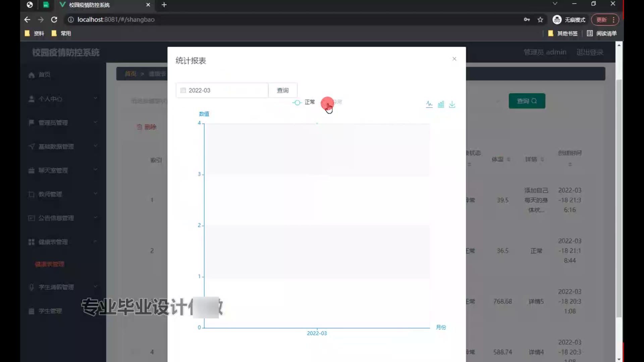
Task: Click the 退出登录 link
Action: point(590,52)
